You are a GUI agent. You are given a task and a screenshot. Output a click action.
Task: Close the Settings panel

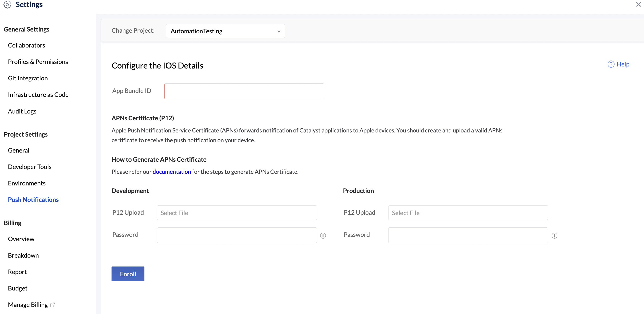coord(638,5)
